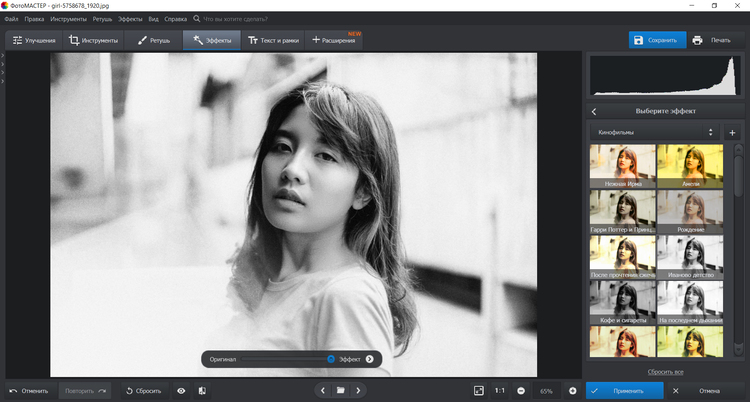Screen dimensions: 750x402
Task: Click the Печать printer icon
Action: click(697, 40)
